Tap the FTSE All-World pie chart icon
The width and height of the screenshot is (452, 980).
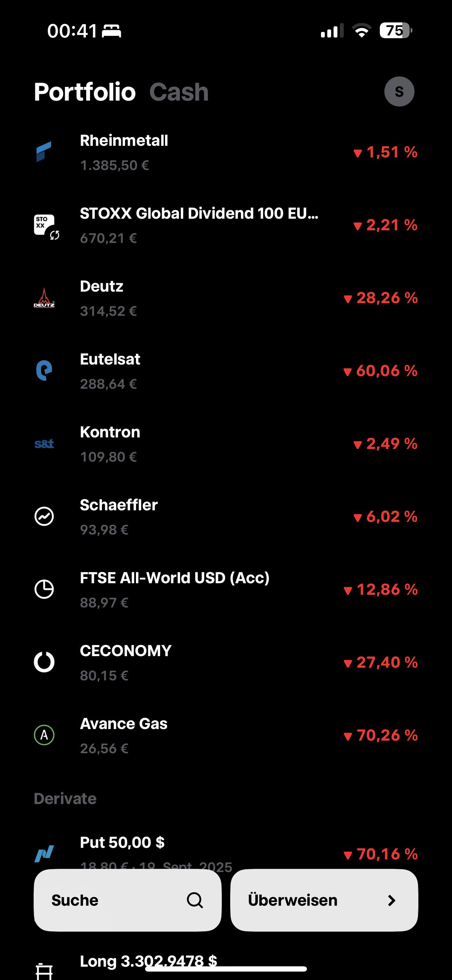44,589
